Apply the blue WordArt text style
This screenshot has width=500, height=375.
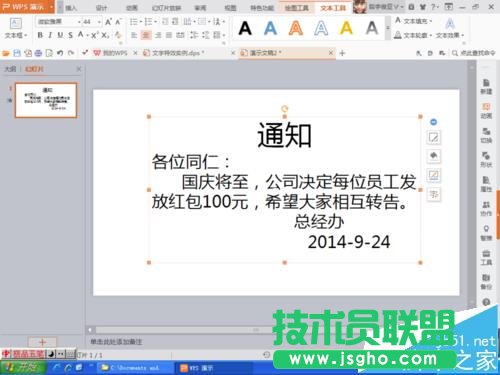[270, 28]
